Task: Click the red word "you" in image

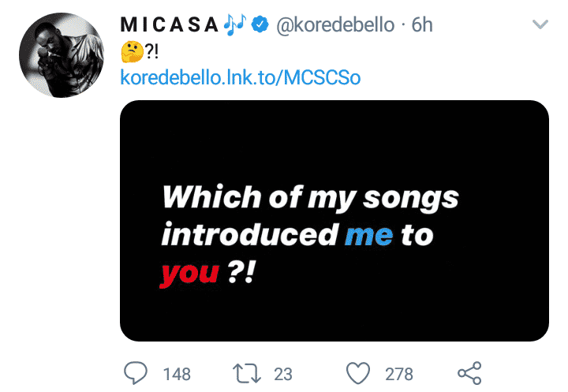Action: click(x=189, y=274)
